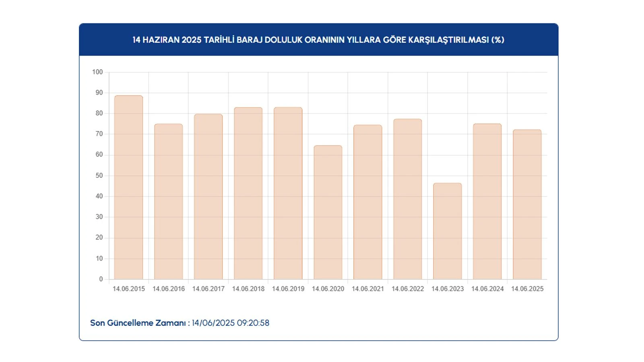Select the 14.06.2024 bar
Screen dimensions: 644x362
(x=487, y=202)
